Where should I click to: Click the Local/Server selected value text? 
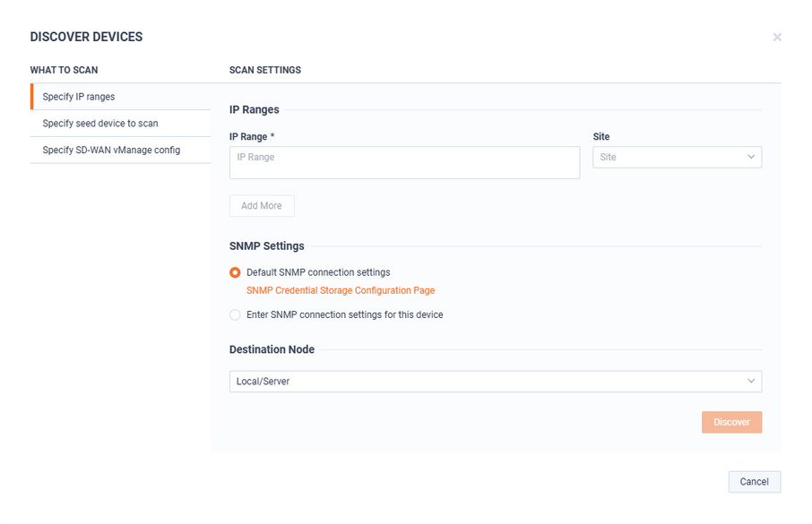[x=263, y=381]
